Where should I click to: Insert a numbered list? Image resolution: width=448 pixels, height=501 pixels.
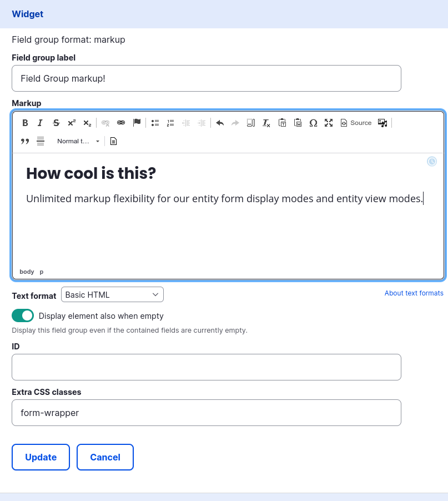tap(171, 123)
